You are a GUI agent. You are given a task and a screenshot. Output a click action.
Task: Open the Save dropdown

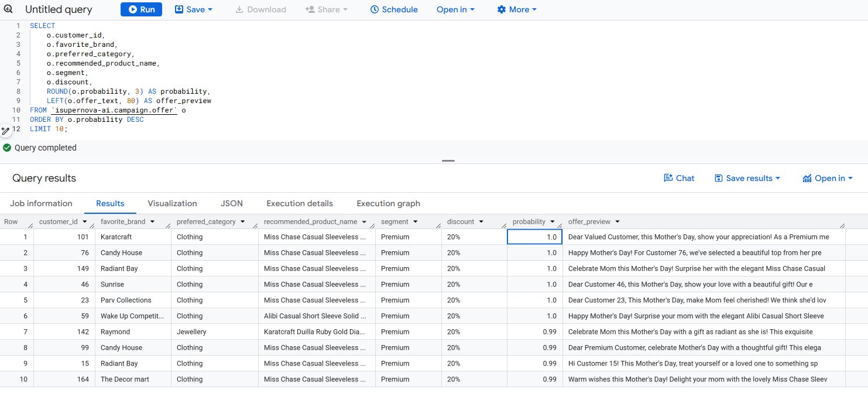pos(194,9)
